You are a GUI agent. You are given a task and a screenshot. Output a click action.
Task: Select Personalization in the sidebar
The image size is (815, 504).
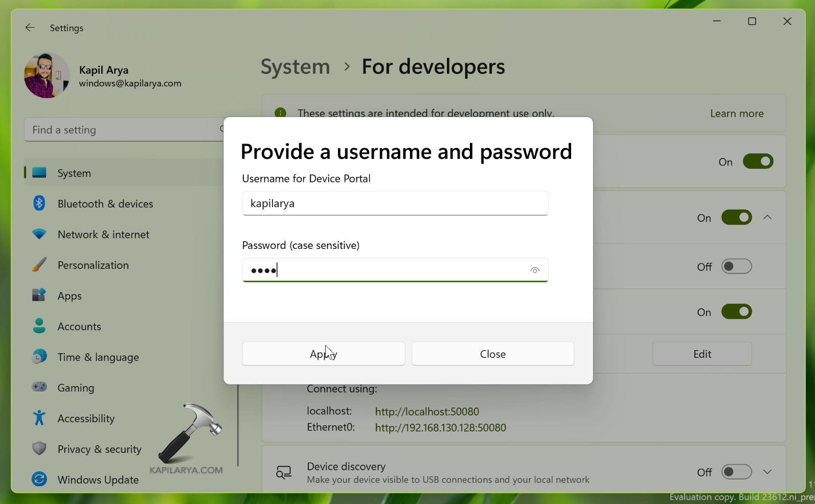124,265
